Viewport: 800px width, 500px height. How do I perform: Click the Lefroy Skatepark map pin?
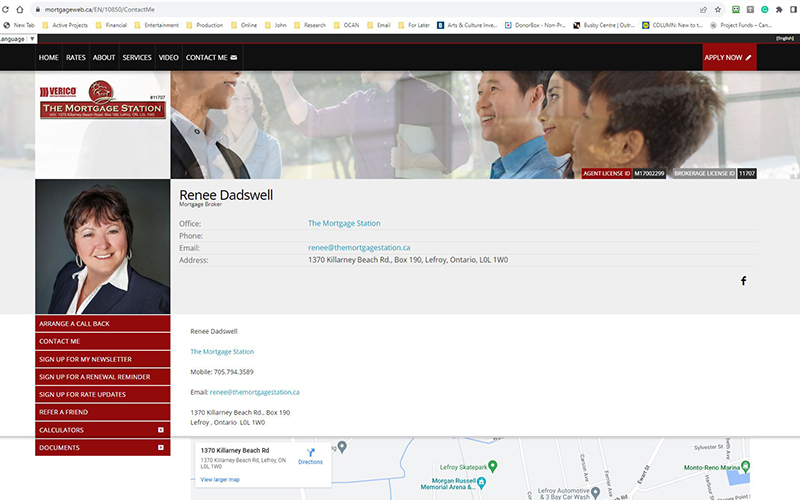click(492, 466)
